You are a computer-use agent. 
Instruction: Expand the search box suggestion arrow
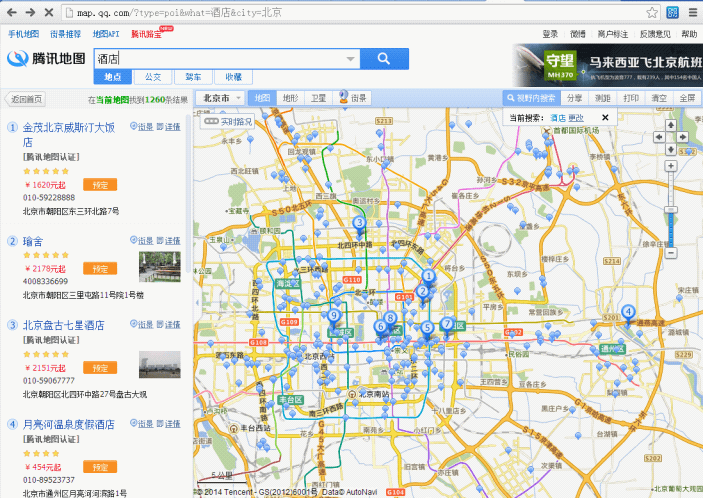[350, 59]
